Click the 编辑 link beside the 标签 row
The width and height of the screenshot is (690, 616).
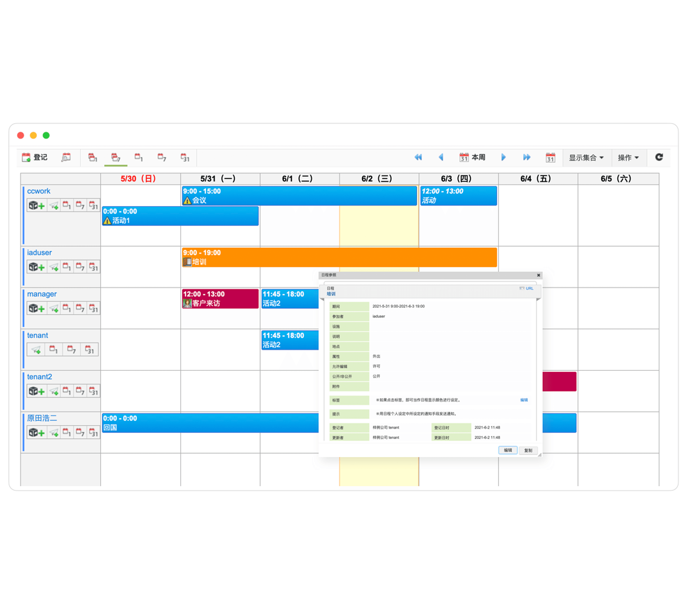[x=524, y=400]
